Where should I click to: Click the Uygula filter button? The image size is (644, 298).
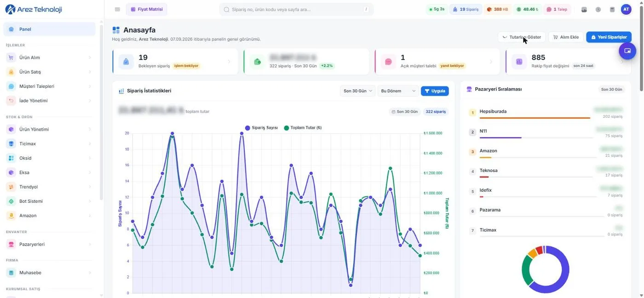coord(435,91)
